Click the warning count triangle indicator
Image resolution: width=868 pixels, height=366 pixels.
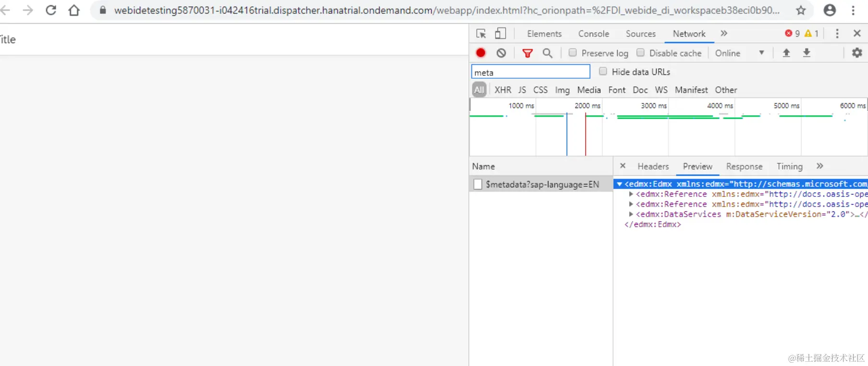click(812, 33)
